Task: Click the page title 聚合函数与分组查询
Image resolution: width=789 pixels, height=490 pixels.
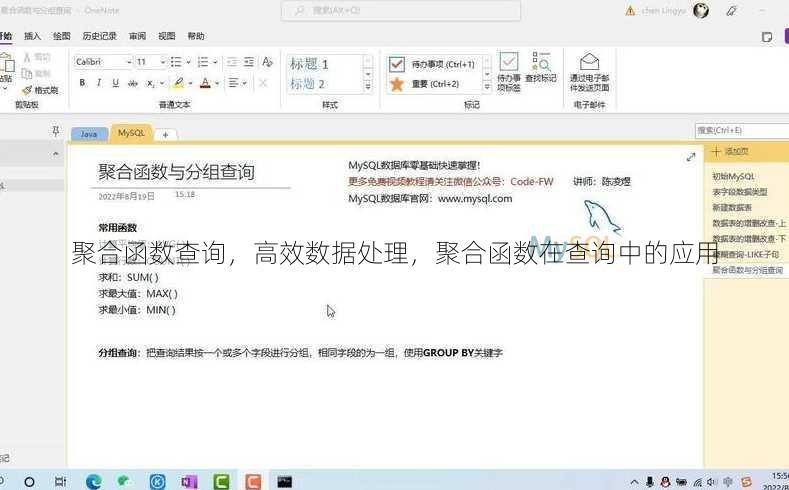Action: (177, 172)
